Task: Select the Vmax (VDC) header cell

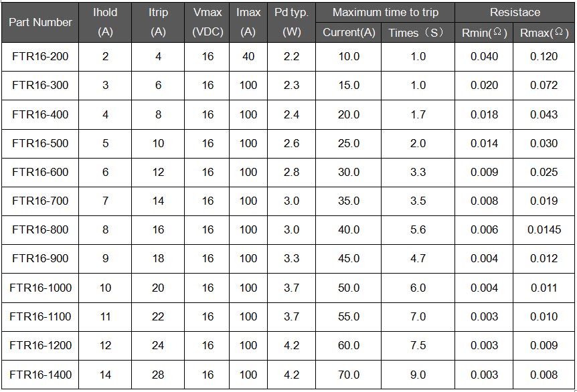Action: tap(208, 22)
